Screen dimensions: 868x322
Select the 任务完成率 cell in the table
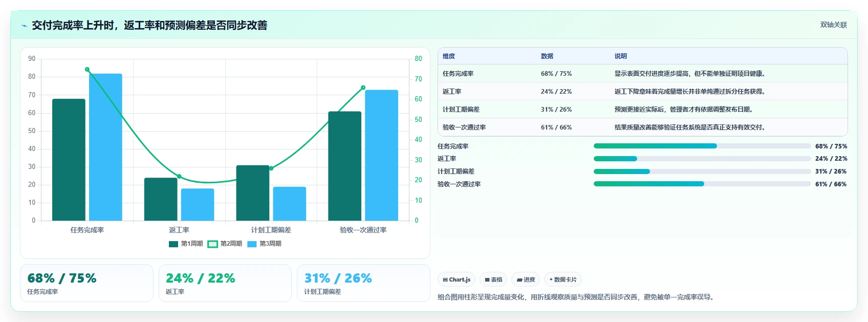click(458, 74)
